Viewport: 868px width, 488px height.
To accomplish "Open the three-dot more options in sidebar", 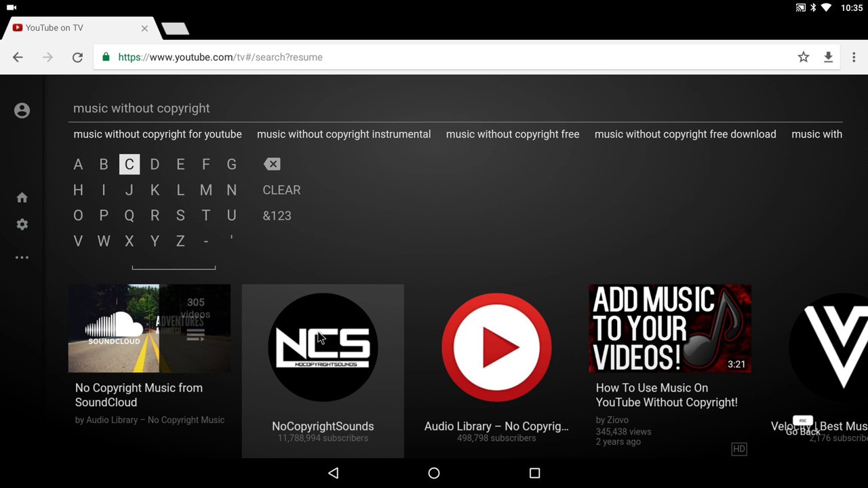I will (x=22, y=257).
